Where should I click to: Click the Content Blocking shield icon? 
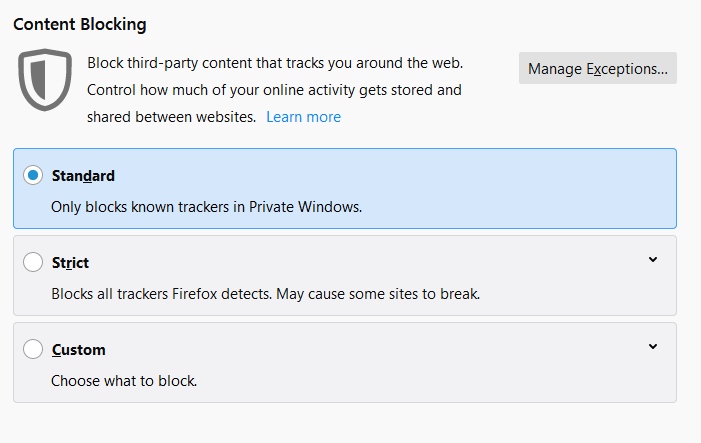45,80
